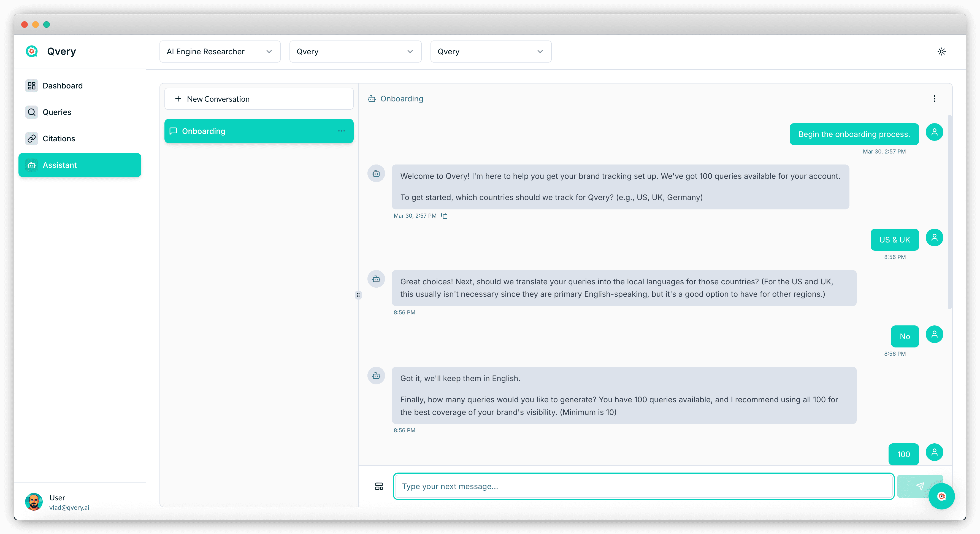Go to the Queries section
The width and height of the screenshot is (980, 534).
click(57, 112)
